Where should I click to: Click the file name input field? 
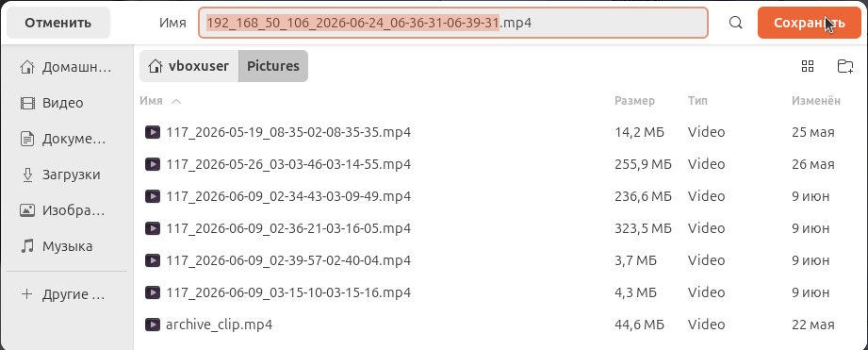(453, 23)
